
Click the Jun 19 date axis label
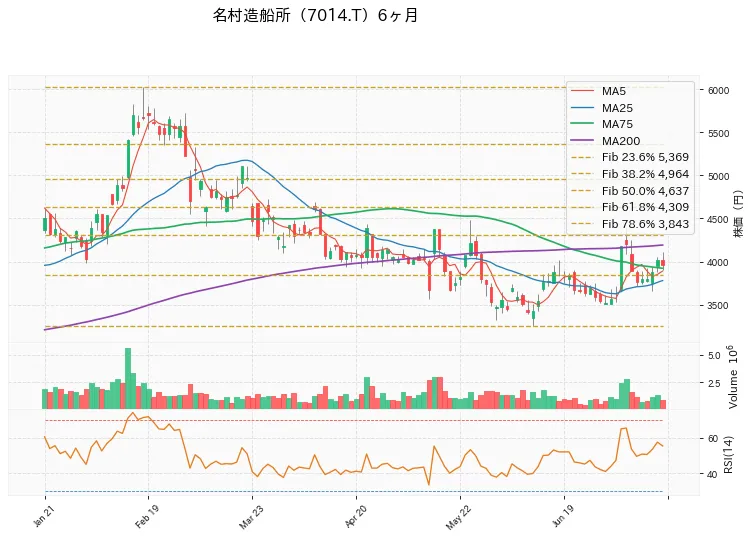tap(563, 516)
